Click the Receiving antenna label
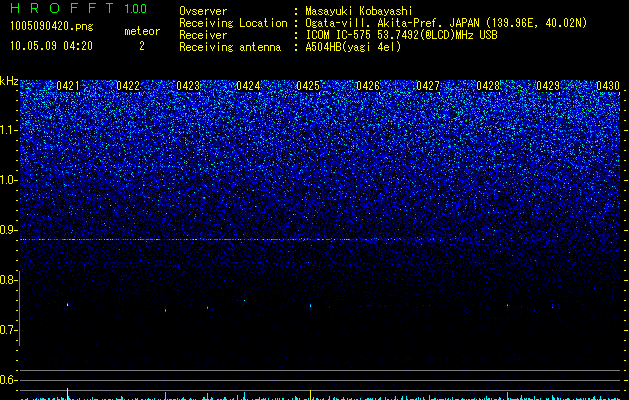This screenshot has height=400, width=629. [230, 47]
